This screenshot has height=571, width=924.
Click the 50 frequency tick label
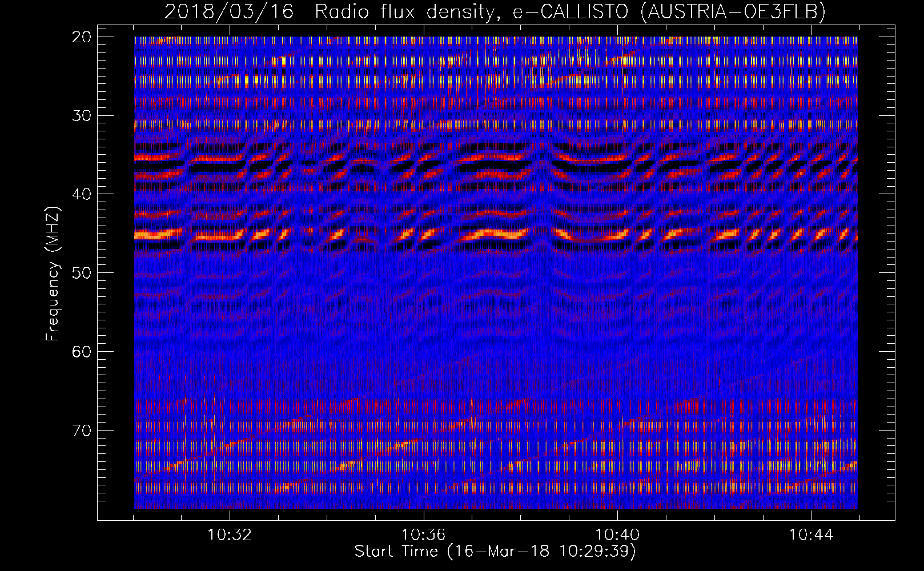pos(82,272)
